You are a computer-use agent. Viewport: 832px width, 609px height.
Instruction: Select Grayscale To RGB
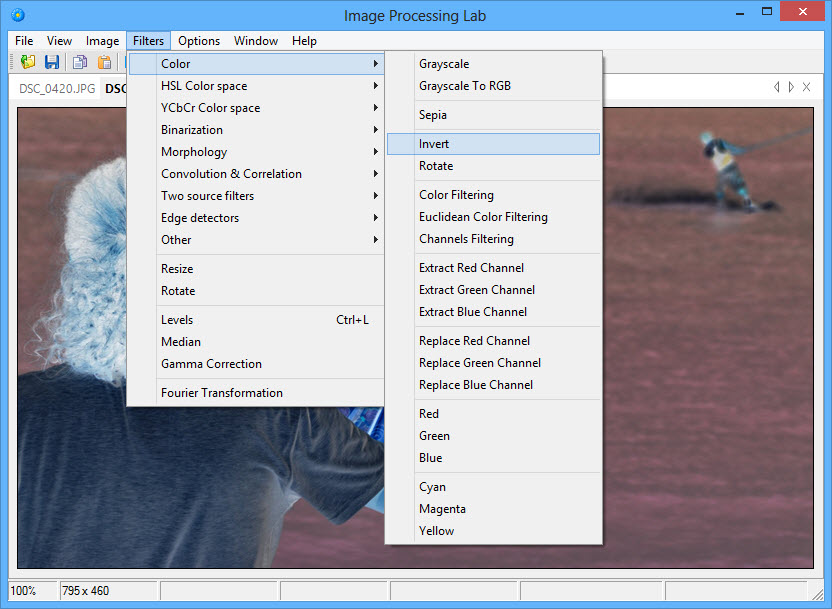493,86
